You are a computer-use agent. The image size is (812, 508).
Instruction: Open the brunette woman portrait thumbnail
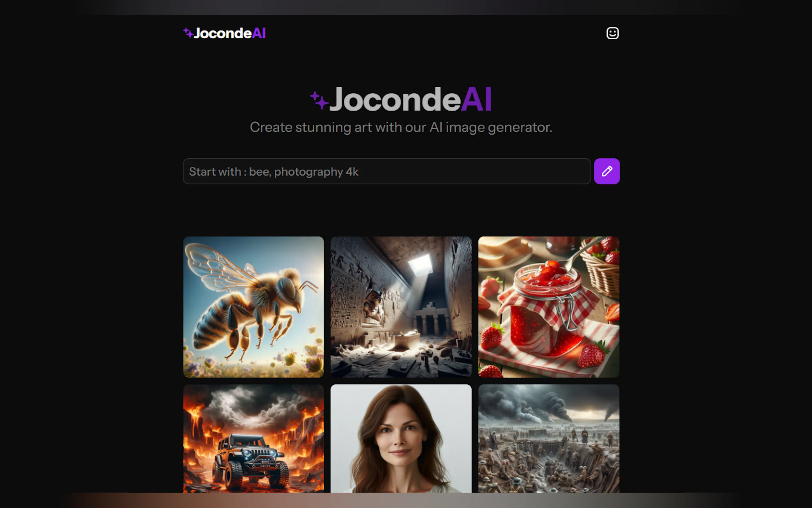pos(401,439)
